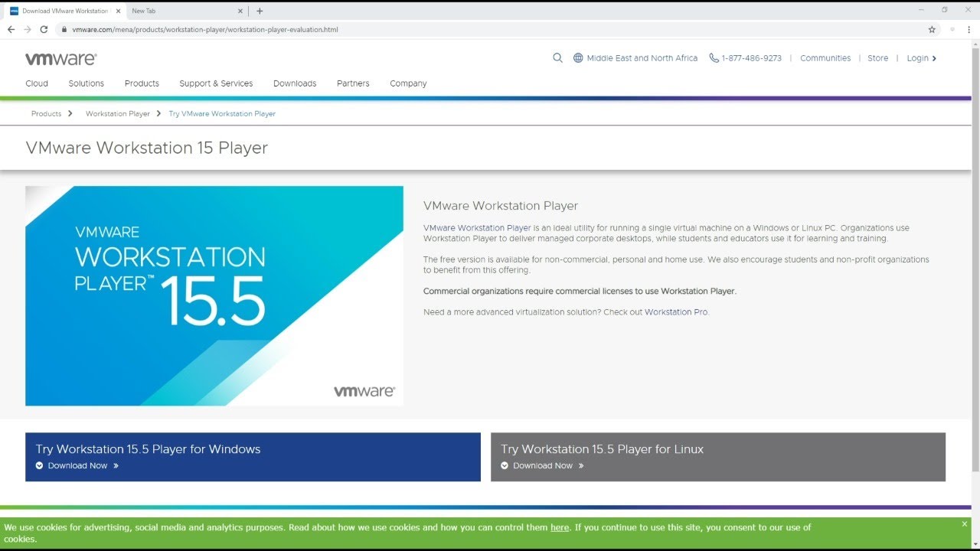980x551 pixels.
Task: Click the VMware Workstation 15 Player heading
Action: pyautogui.click(x=147, y=148)
